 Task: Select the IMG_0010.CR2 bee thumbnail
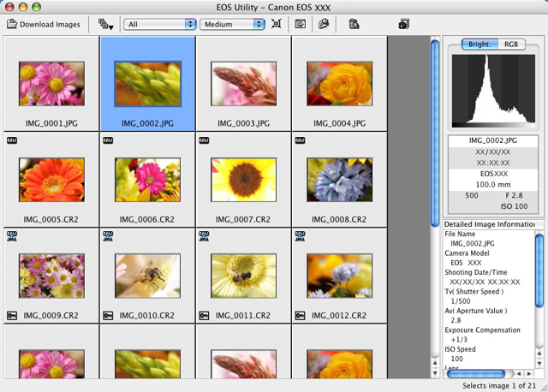click(148, 276)
